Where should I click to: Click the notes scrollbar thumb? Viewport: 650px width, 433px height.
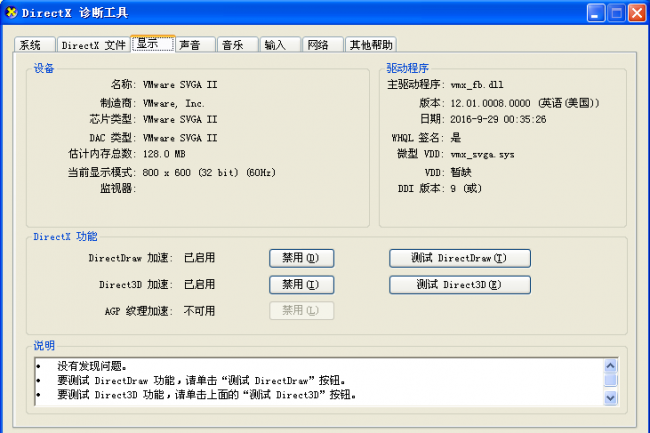pyautogui.click(x=610, y=380)
